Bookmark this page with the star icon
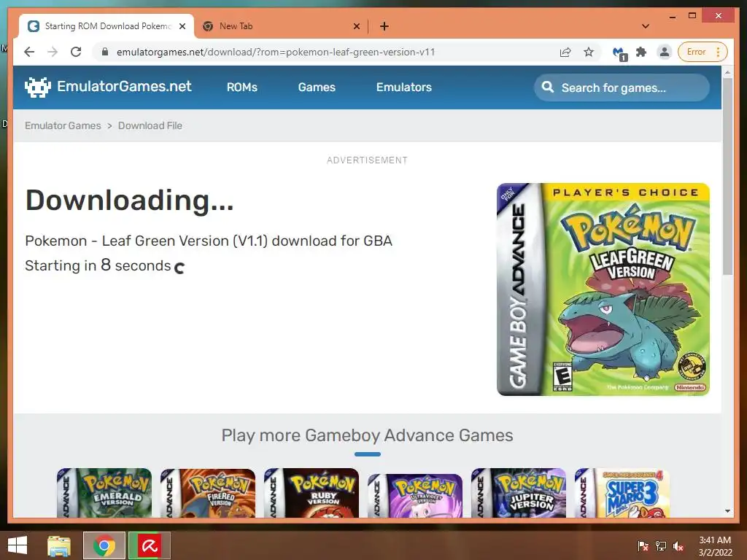 coord(589,52)
